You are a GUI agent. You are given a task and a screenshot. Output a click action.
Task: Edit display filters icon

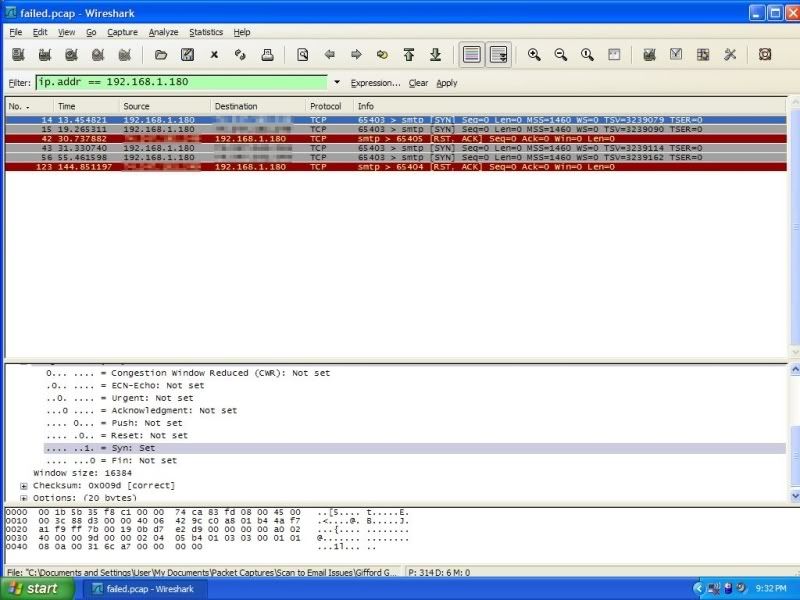(x=676, y=55)
